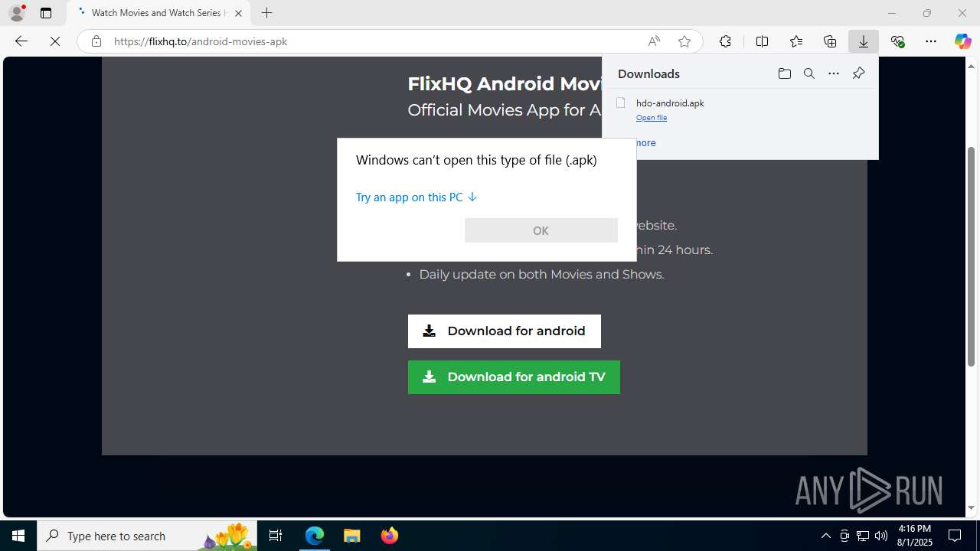Toggle the Downloads toolbar button
This screenshot has height=551, width=980.
(864, 41)
